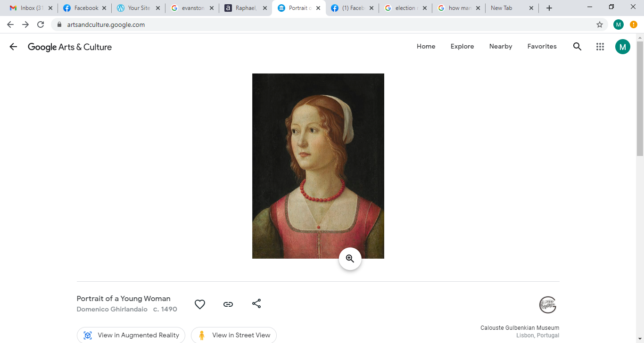The width and height of the screenshot is (644, 343).
Task: Open share options for this artwork
Action: tap(256, 304)
